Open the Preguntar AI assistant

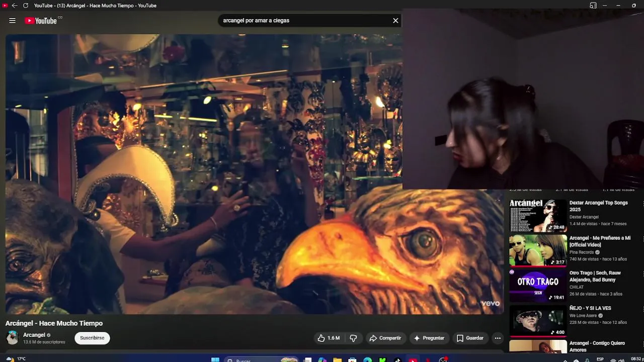(429, 338)
